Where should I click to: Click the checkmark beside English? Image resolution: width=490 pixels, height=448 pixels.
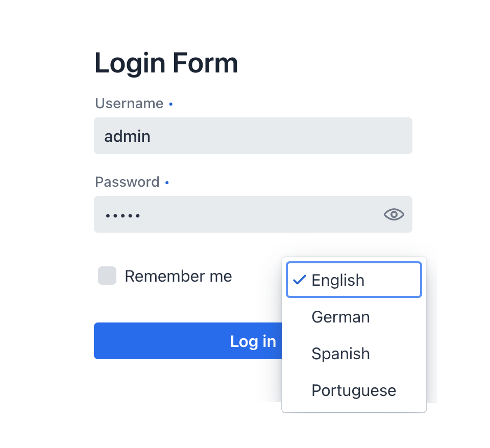coord(300,280)
